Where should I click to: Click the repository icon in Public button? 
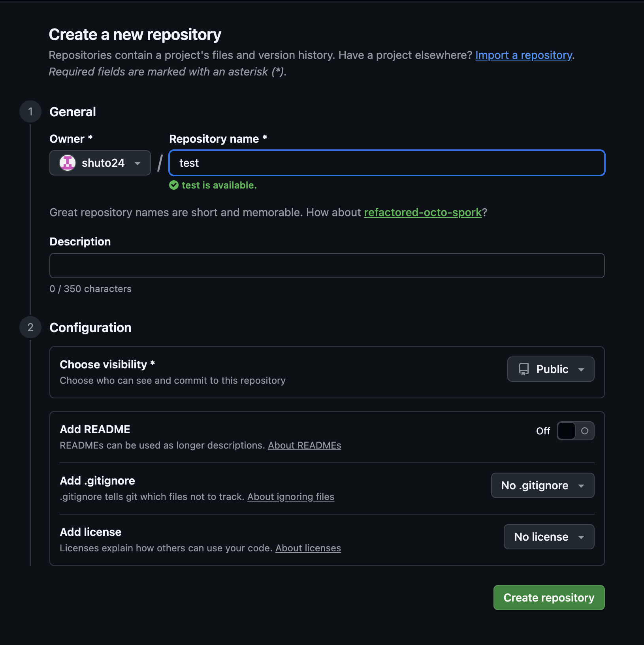(x=524, y=369)
